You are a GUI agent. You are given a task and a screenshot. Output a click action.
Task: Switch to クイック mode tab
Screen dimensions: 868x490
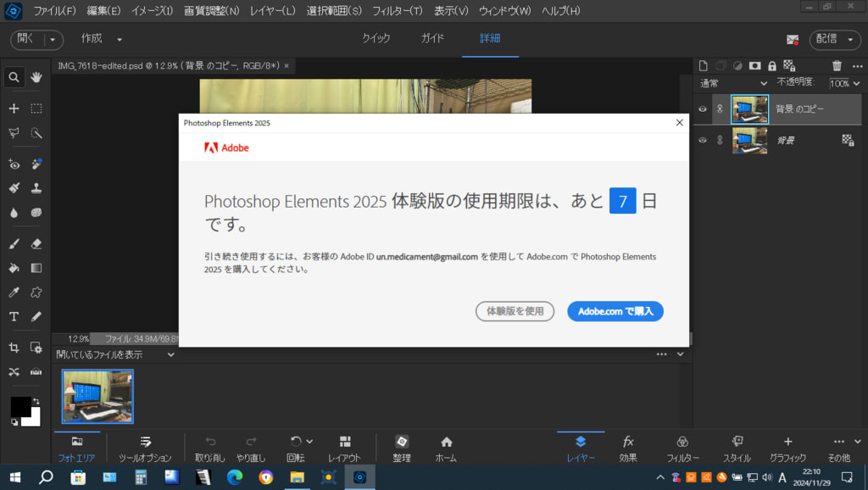[376, 38]
